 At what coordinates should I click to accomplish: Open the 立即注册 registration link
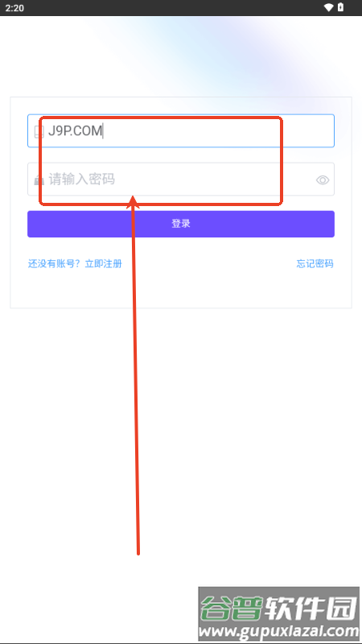coord(104,264)
